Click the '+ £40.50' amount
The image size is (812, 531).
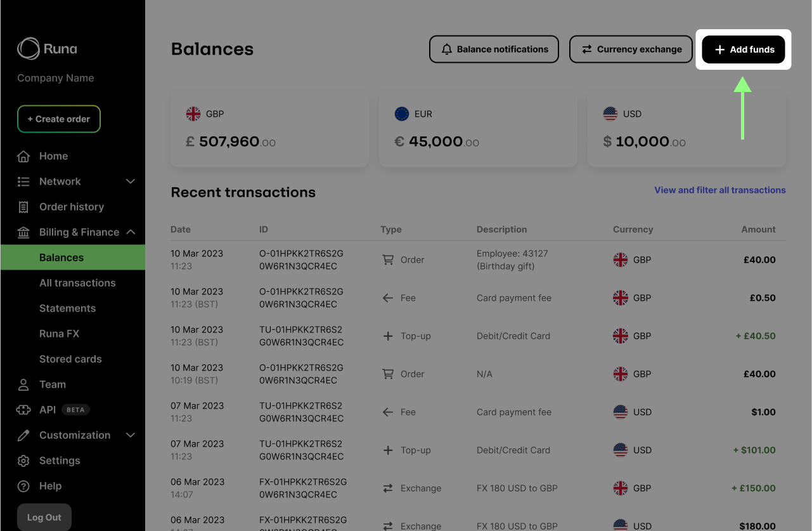pyautogui.click(x=756, y=336)
